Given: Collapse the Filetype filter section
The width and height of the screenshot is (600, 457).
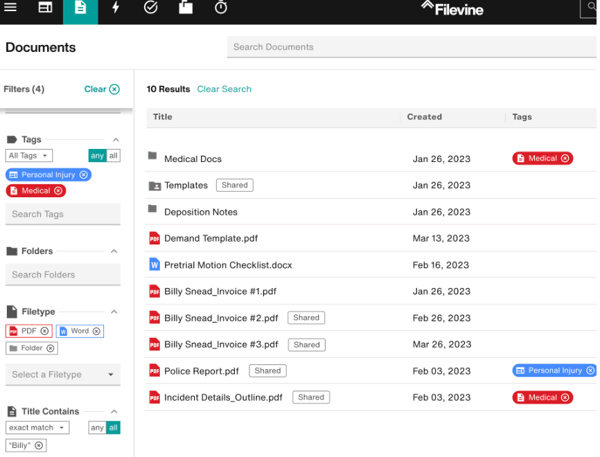Looking at the screenshot, I should tap(114, 312).
